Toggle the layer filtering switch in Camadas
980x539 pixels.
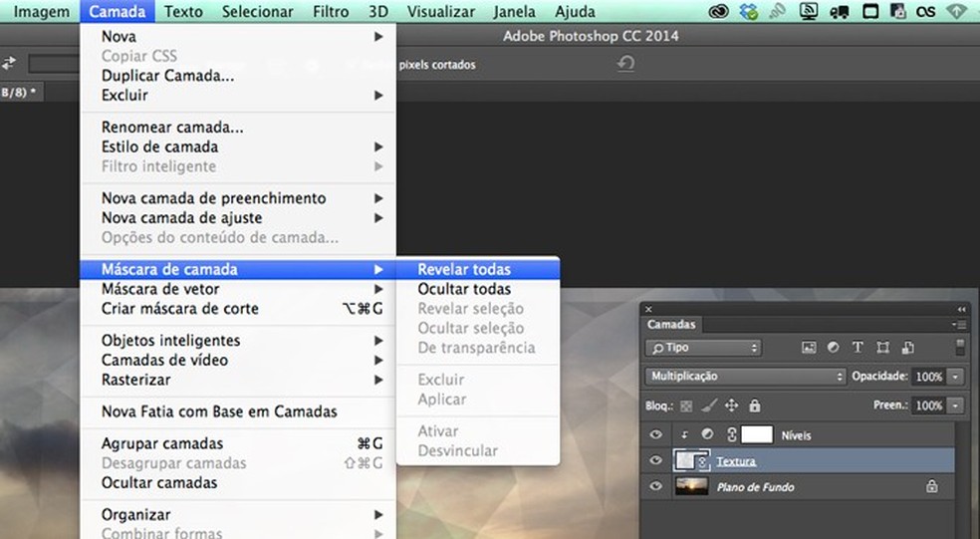960,347
